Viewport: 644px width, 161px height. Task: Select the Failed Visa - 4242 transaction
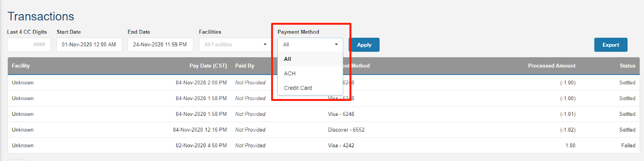(x=324, y=146)
